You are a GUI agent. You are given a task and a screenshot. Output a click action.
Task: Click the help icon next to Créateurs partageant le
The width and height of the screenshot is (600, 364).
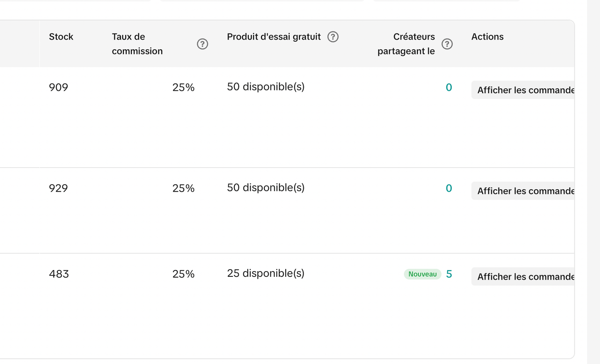447,44
